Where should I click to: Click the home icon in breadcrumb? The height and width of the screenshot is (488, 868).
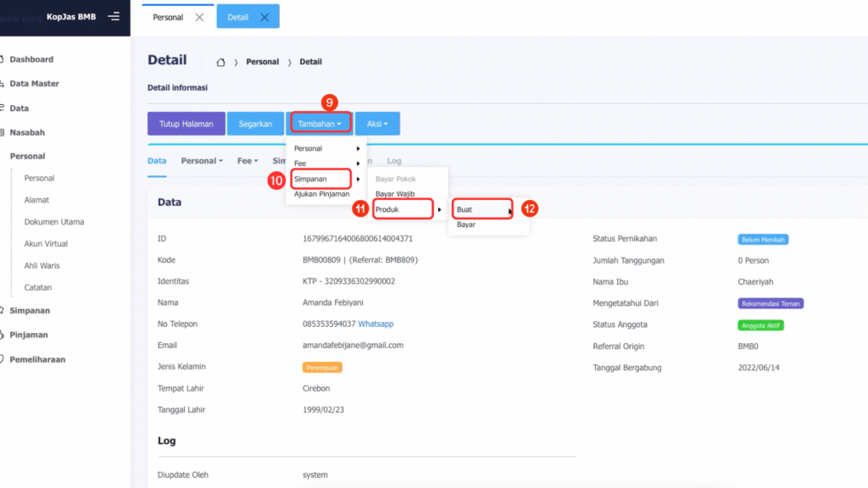(x=220, y=62)
